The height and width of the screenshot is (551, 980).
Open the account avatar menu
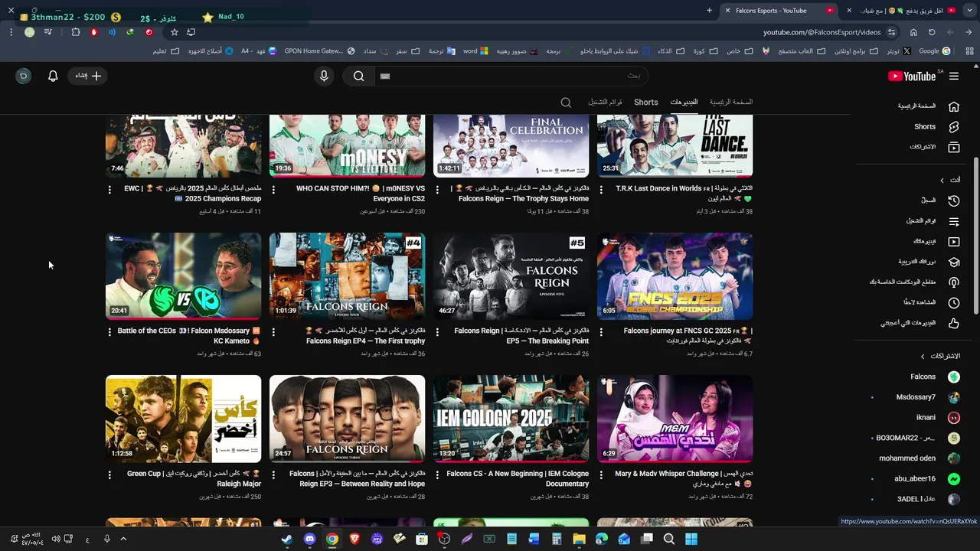[24, 76]
